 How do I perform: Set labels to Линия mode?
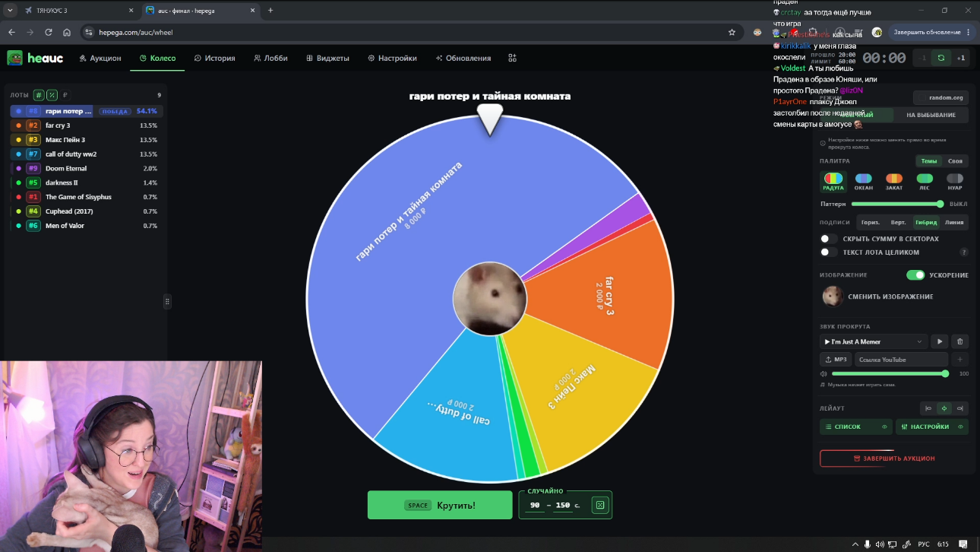pyautogui.click(x=954, y=223)
